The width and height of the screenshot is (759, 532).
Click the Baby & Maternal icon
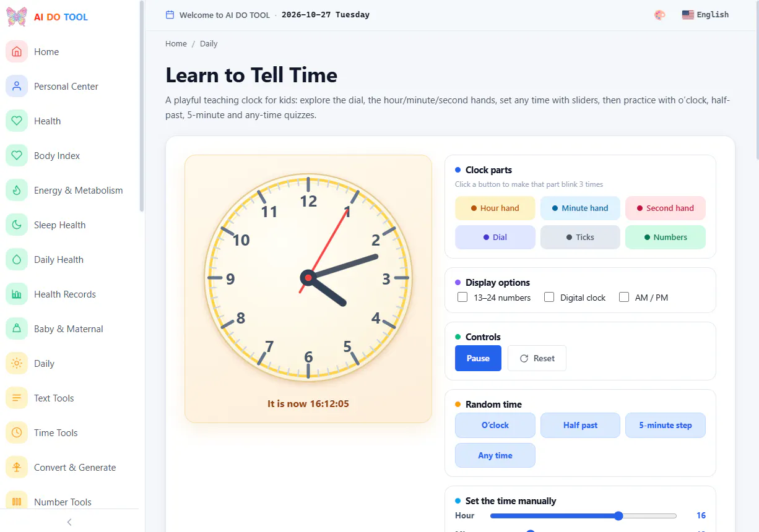17,329
